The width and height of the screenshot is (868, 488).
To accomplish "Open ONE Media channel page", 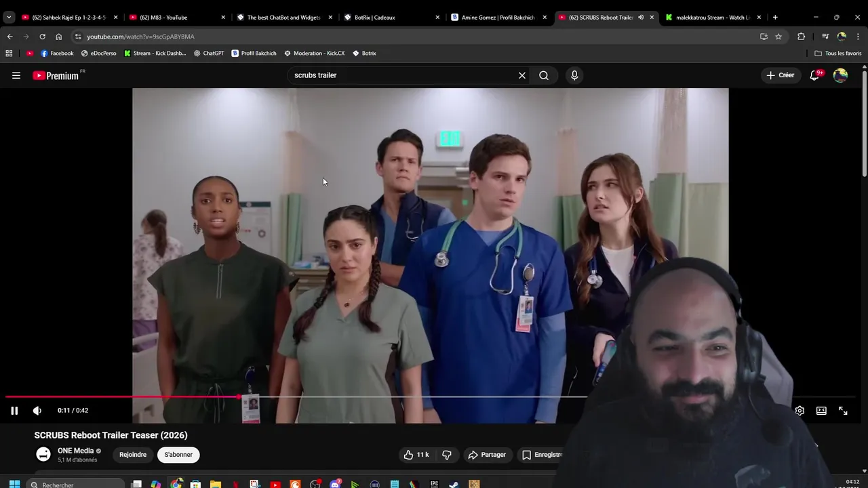I will [x=75, y=451].
